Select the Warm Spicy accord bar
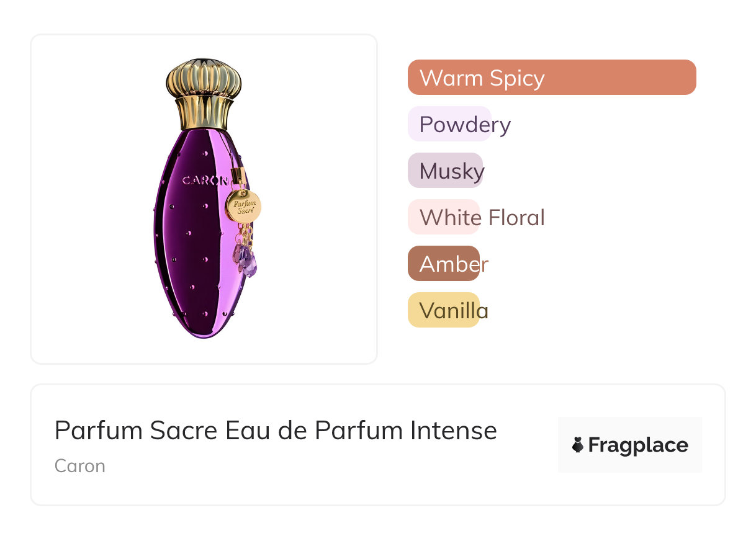756x536 pixels. pos(551,78)
